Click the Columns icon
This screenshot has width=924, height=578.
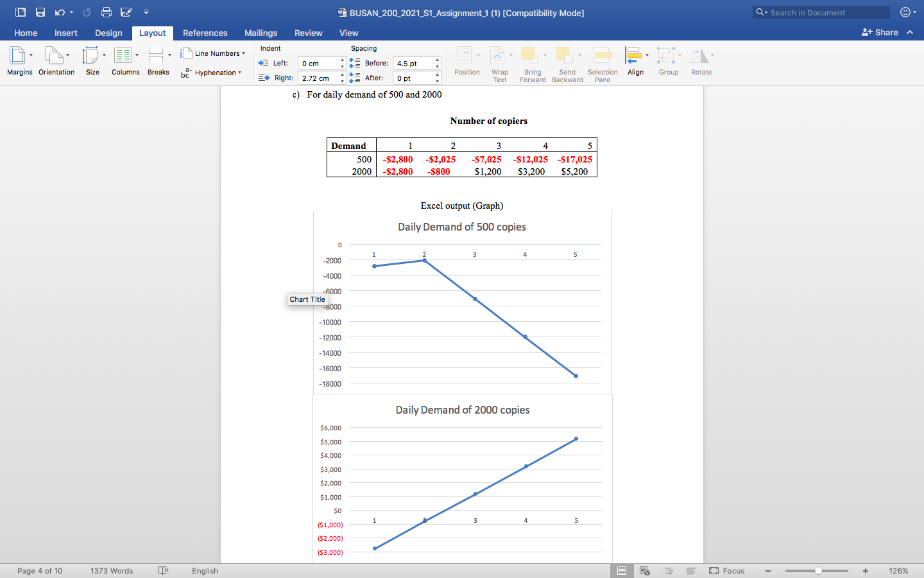[123, 56]
